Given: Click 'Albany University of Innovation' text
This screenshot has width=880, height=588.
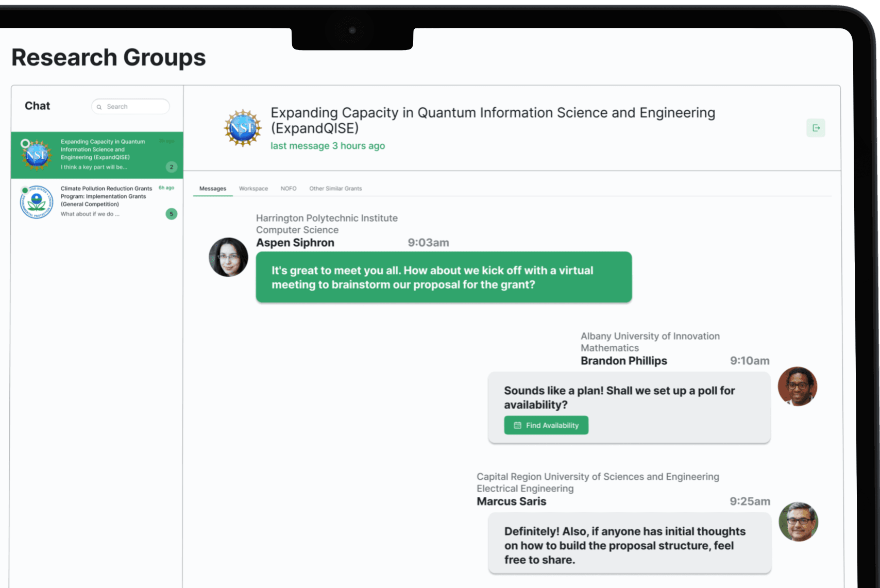Looking at the screenshot, I should tap(650, 336).
